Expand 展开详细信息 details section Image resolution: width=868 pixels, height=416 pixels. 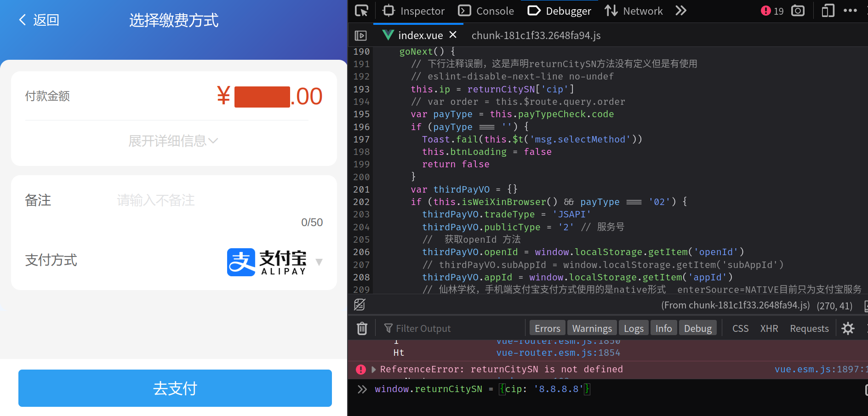click(x=173, y=141)
